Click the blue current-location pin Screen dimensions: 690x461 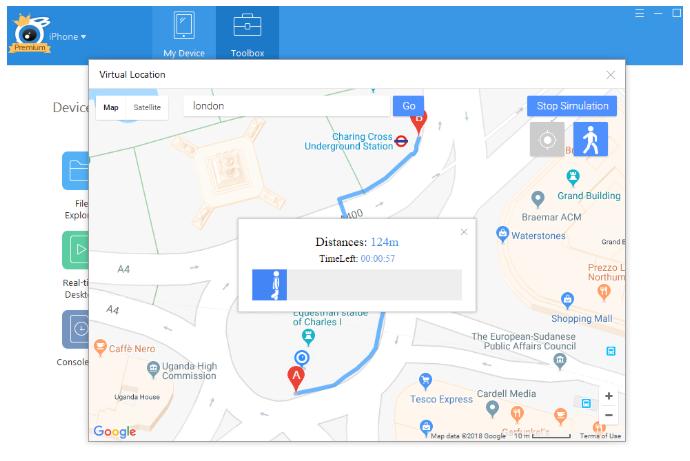[x=302, y=359]
